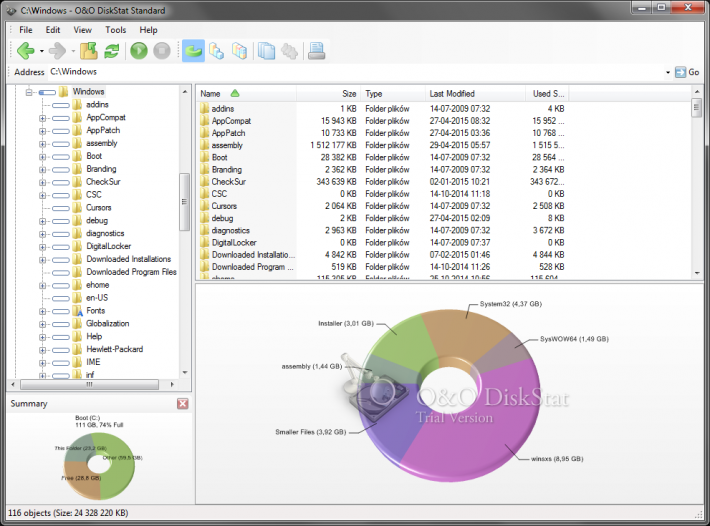Click the folders chart toolbar icon

[216, 51]
